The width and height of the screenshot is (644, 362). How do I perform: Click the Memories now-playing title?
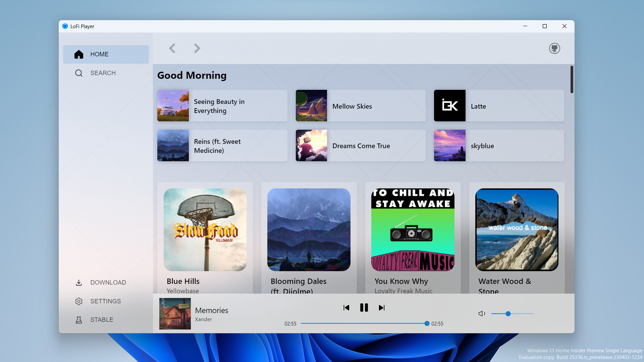click(x=212, y=310)
